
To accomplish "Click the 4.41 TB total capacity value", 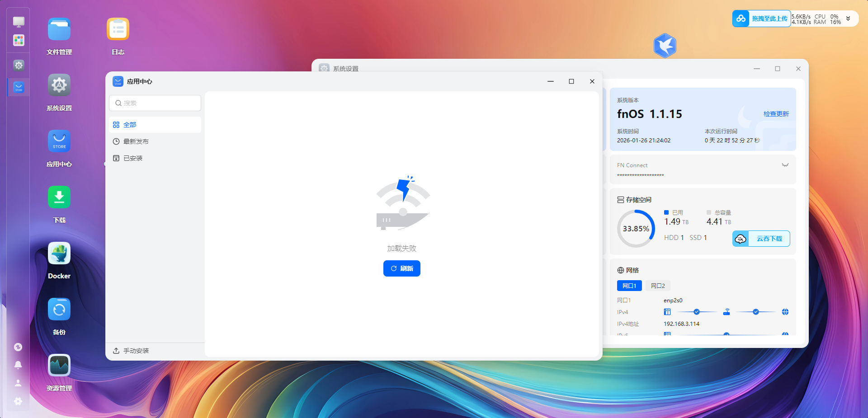I will tap(719, 222).
